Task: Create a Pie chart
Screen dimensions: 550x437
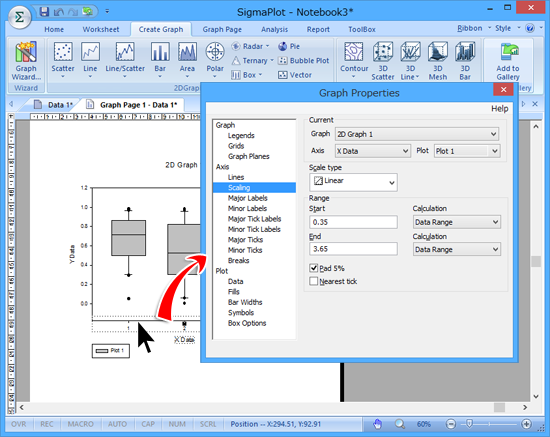Action: (x=289, y=46)
